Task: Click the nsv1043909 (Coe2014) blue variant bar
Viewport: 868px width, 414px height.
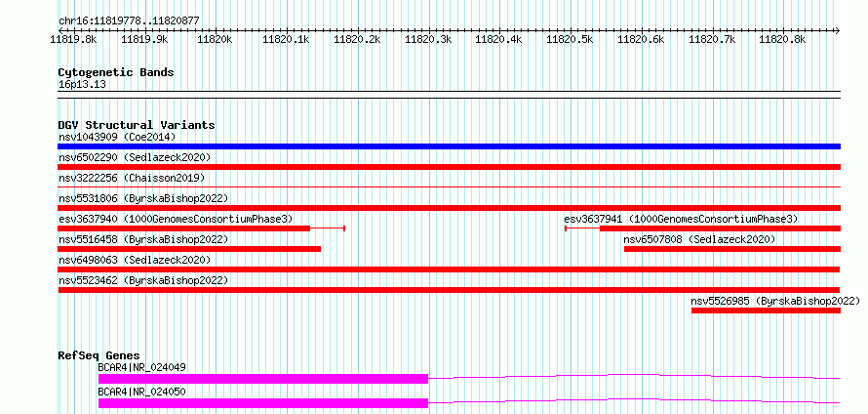Action: [x=449, y=146]
